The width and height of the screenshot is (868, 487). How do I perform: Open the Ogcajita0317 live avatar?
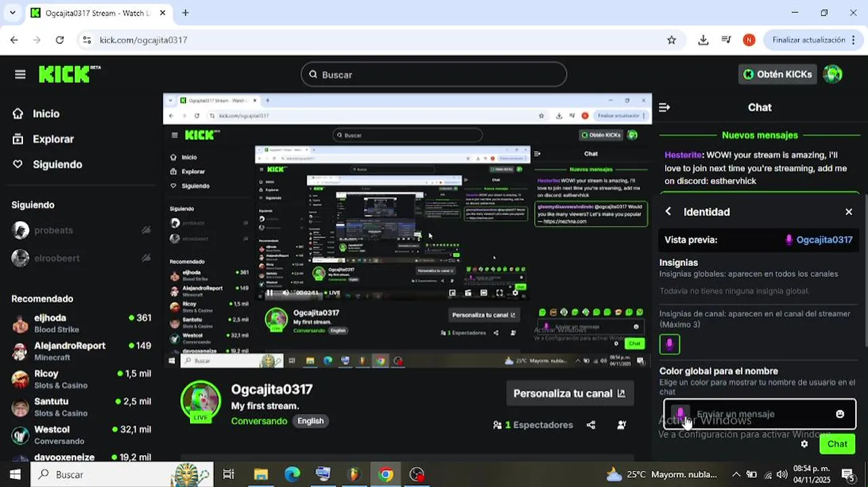[201, 401]
